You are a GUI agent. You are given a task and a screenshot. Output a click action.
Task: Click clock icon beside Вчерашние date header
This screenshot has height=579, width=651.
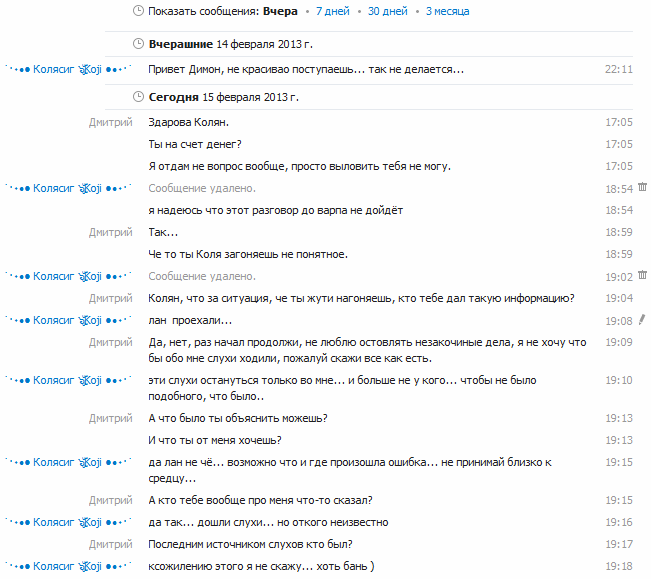tap(138, 44)
